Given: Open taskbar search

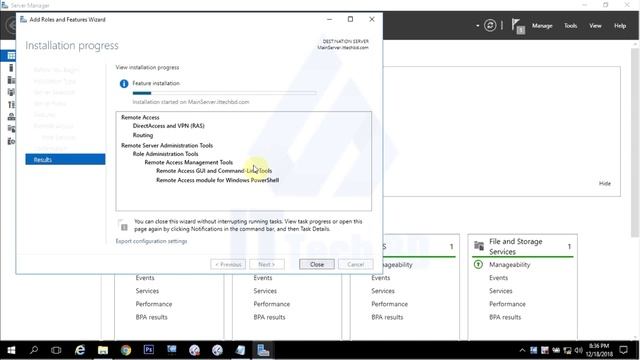Looking at the screenshot, I should pyautogui.click(x=34, y=350).
